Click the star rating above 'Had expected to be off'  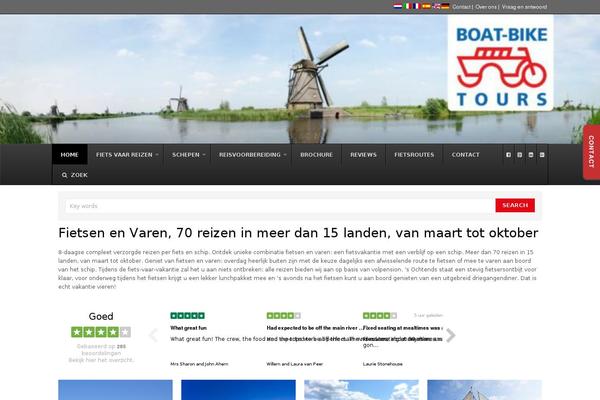(284, 315)
